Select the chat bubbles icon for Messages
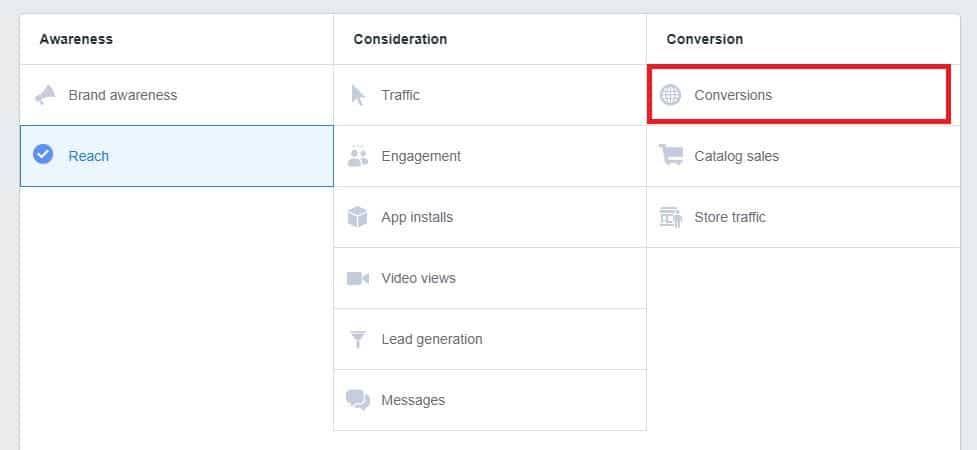Image resolution: width=977 pixels, height=450 pixels. click(x=358, y=400)
